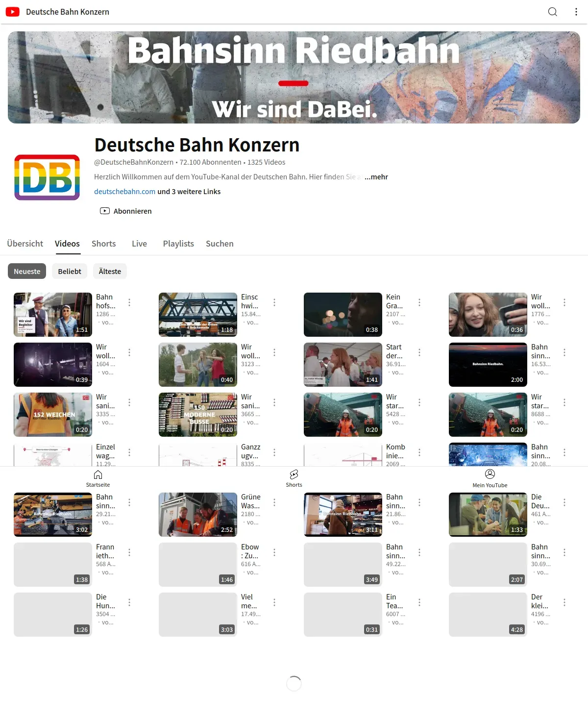
Task: Click the '72.100 Abonnenten' channel info text
Action: (210, 162)
